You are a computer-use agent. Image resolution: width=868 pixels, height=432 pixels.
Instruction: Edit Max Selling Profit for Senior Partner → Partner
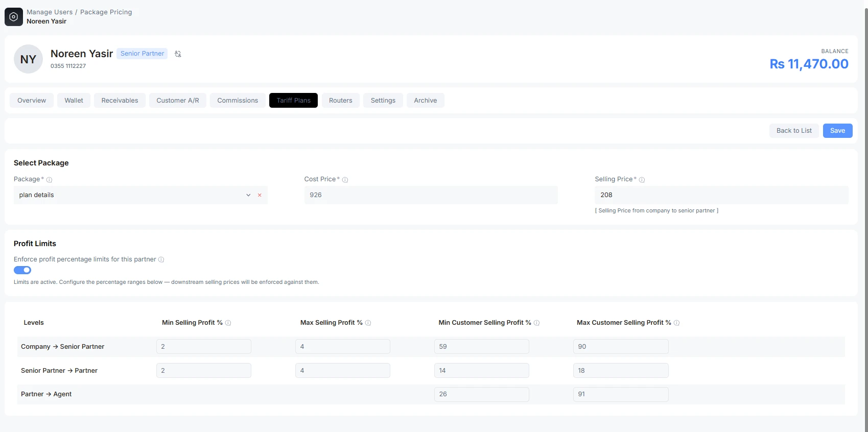pyautogui.click(x=343, y=371)
